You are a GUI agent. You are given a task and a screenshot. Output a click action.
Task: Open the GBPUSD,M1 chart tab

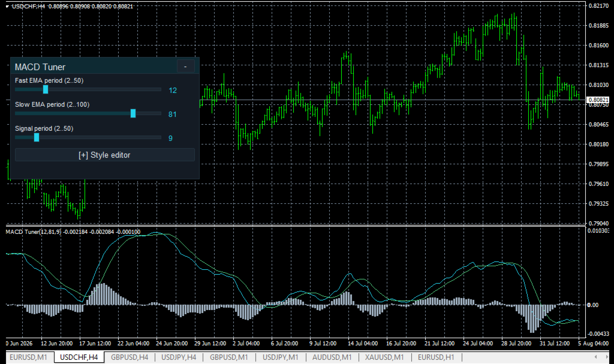pyautogui.click(x=228, y=357)
